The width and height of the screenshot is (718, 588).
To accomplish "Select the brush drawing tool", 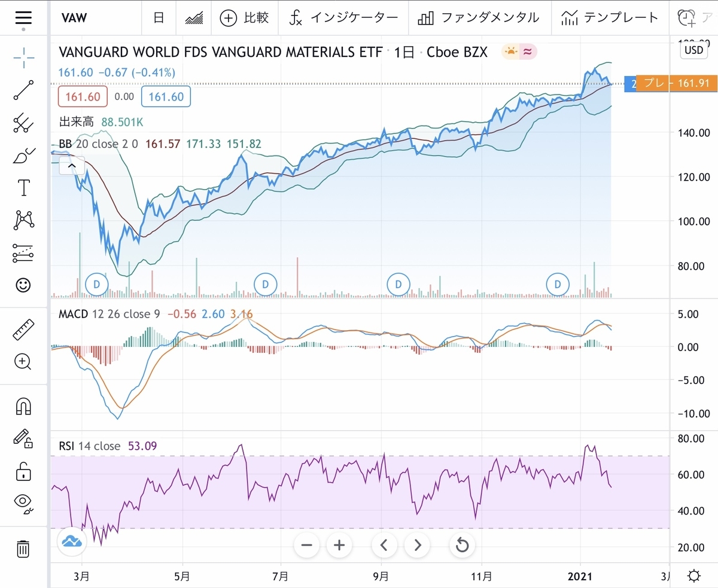I will [x=23, y=156].
